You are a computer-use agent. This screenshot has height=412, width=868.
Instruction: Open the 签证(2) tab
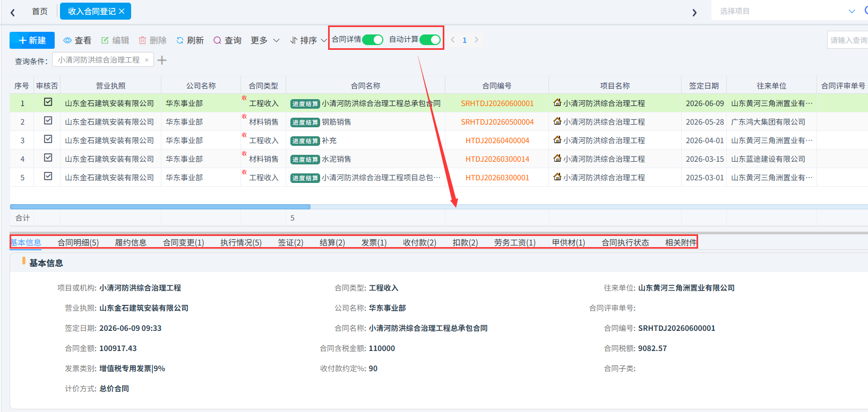[x=291, y=242]
